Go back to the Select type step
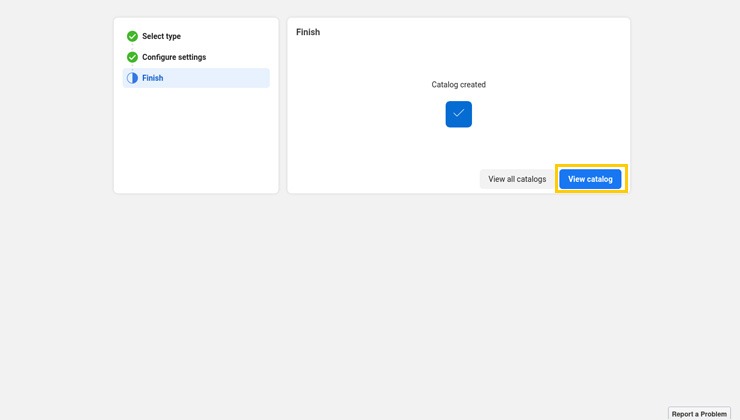 pyautogui.click(x=161, y=36)
